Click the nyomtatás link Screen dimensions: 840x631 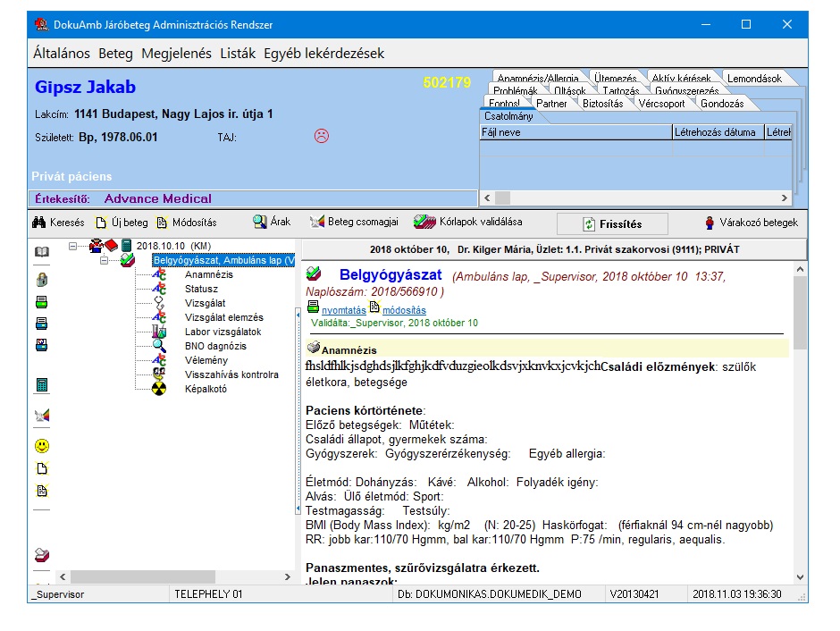tap(344, 310)
